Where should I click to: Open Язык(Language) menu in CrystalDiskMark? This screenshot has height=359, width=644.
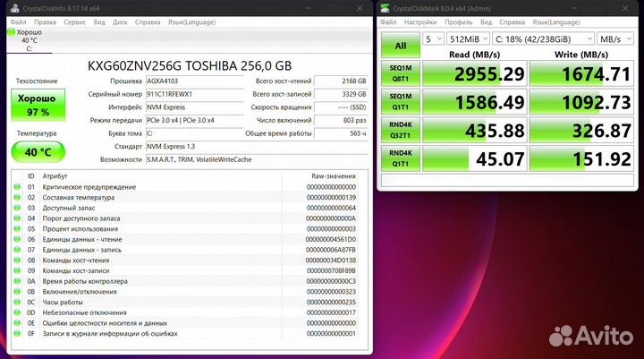tap(556, 22)
